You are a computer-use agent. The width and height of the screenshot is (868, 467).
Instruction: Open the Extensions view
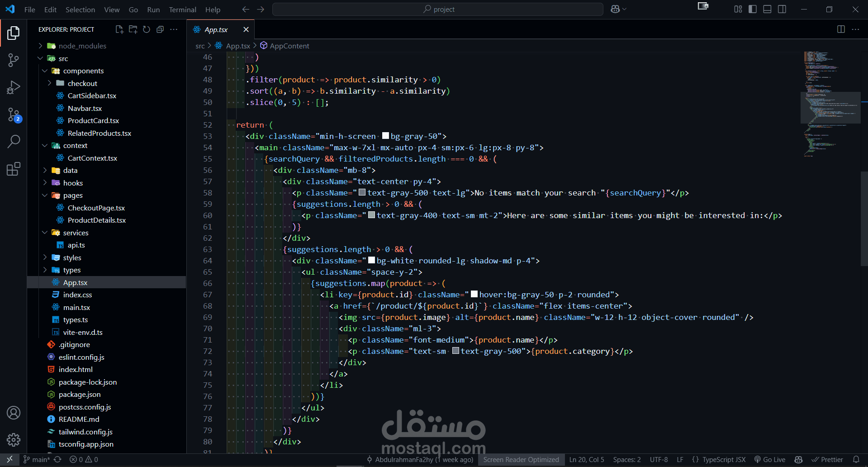click(14, 169)
